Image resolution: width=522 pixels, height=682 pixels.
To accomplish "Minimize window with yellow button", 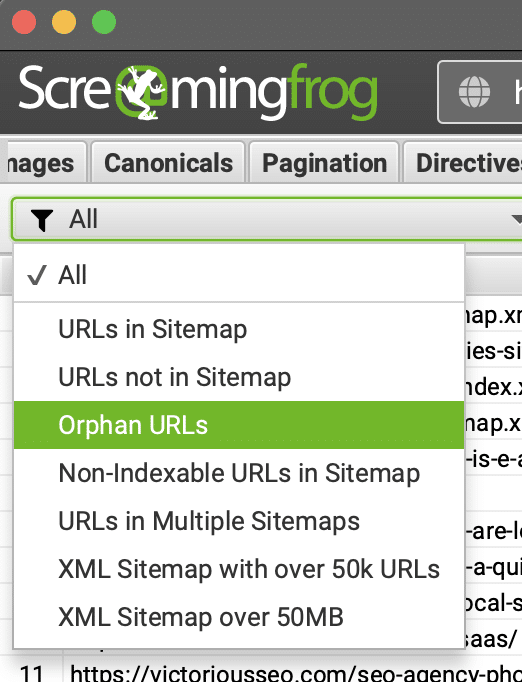I will pyautogui.click(x=64, y=22).
